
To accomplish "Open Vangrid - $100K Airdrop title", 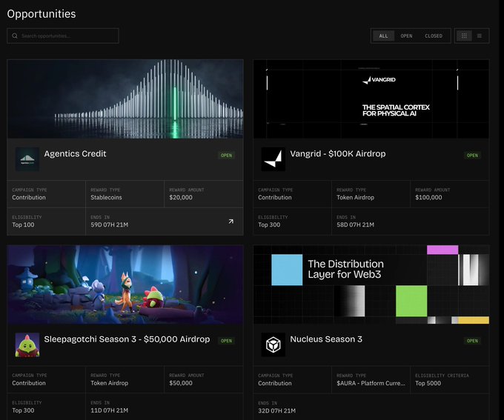I will pos(337,154).
